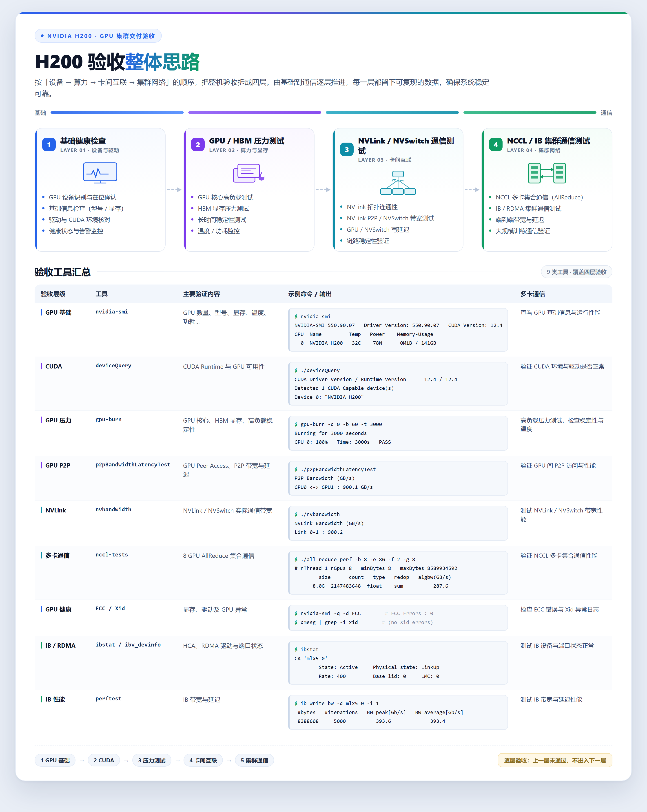Click the nvidia-smi command output code block

(x=398, y=330)
